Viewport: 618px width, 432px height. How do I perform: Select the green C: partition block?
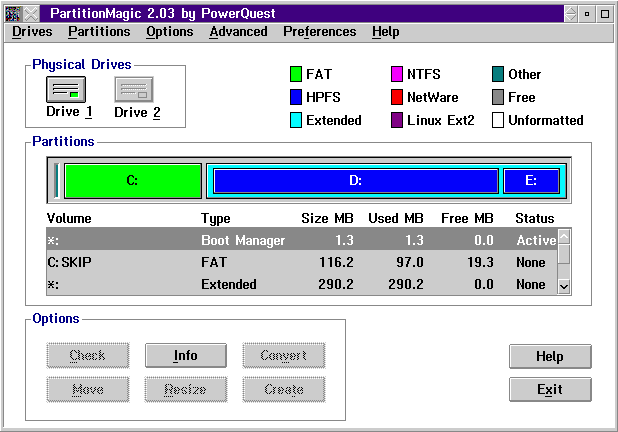coord(133,181)
